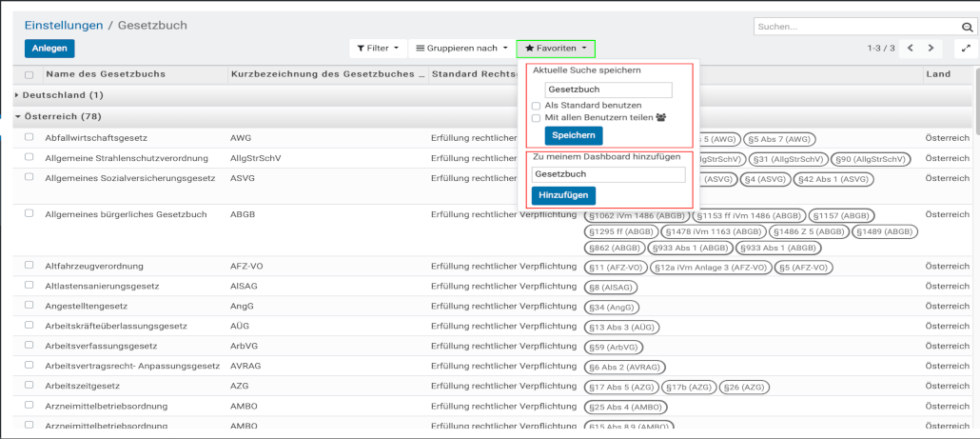
Task: Click the expand fullscreen icon
Action: tap(967, 48)
